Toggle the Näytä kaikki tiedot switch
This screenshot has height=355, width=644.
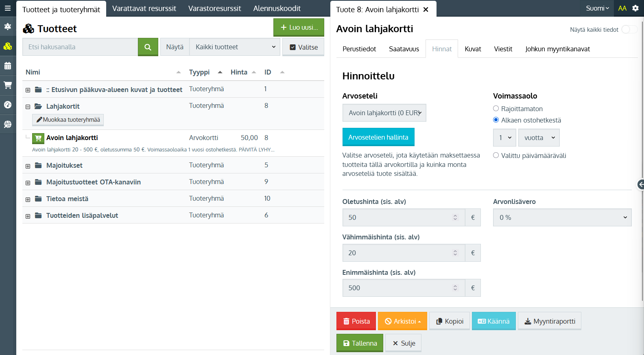[x=629, y=29]
